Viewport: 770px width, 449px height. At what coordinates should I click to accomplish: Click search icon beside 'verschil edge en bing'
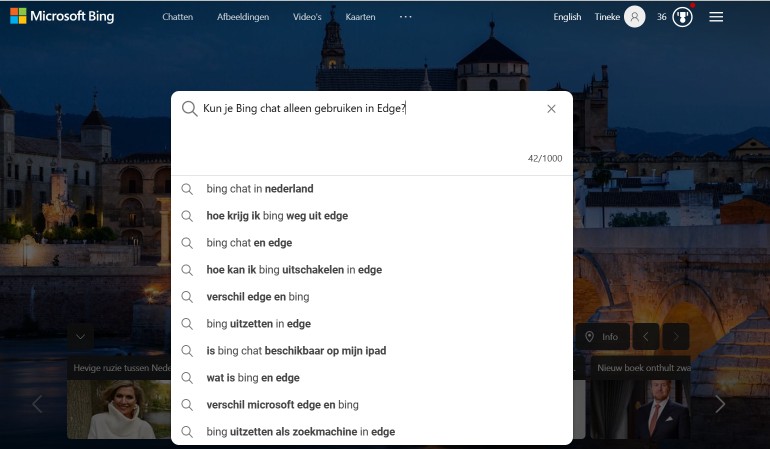pos(187,297)
